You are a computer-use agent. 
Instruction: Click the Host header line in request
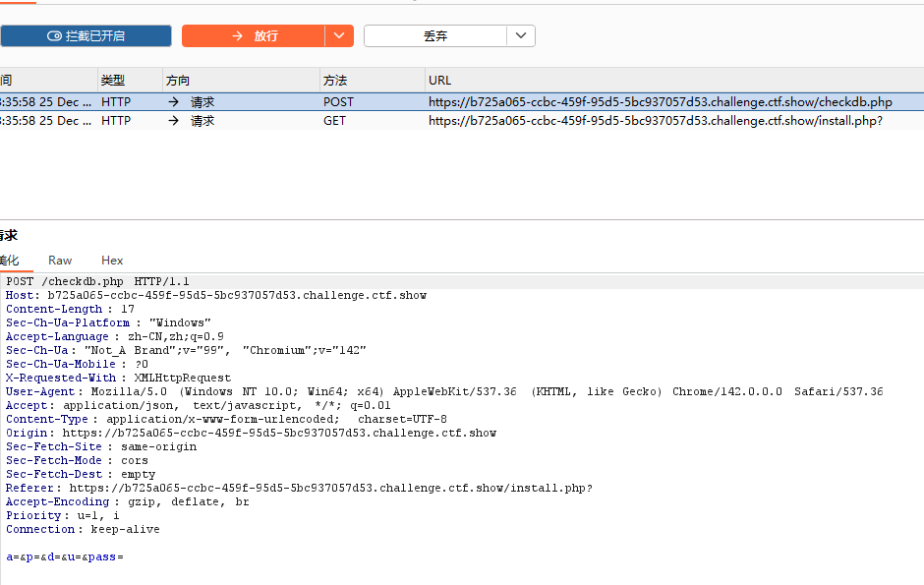pos(216,295)
